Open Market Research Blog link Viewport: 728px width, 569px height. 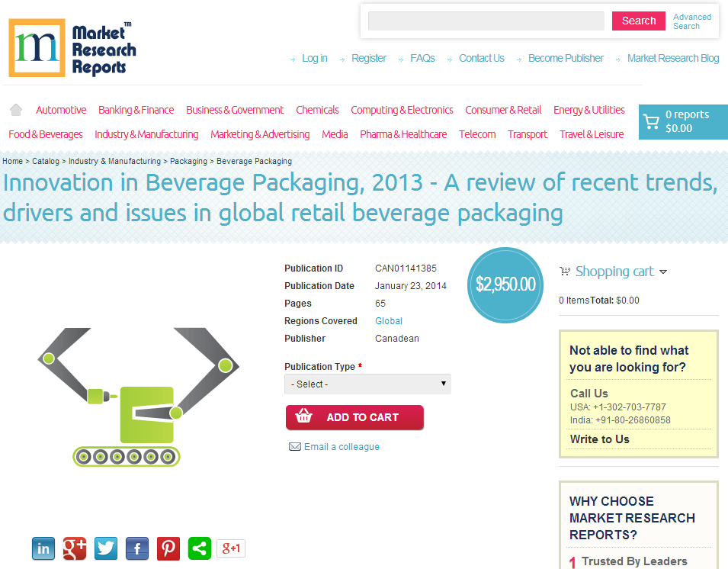673,59
